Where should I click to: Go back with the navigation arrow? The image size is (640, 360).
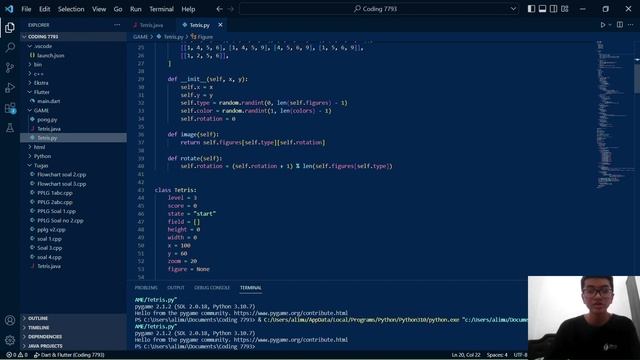[220, 9]
